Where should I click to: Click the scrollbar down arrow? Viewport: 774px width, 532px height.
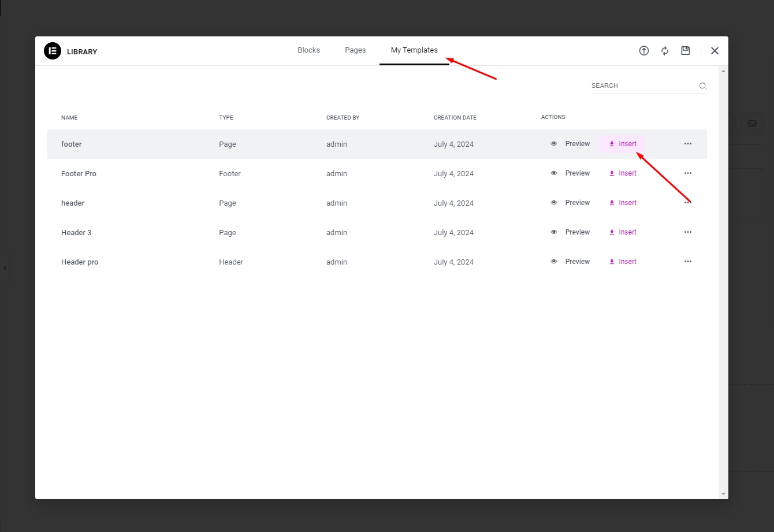pyautogui.click(x=723, y=494)
